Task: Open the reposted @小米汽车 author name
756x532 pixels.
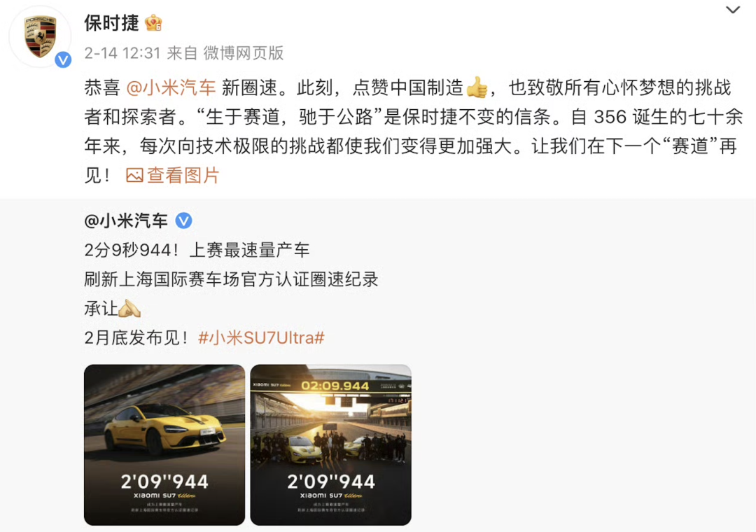Action: [x=126, y=221]
